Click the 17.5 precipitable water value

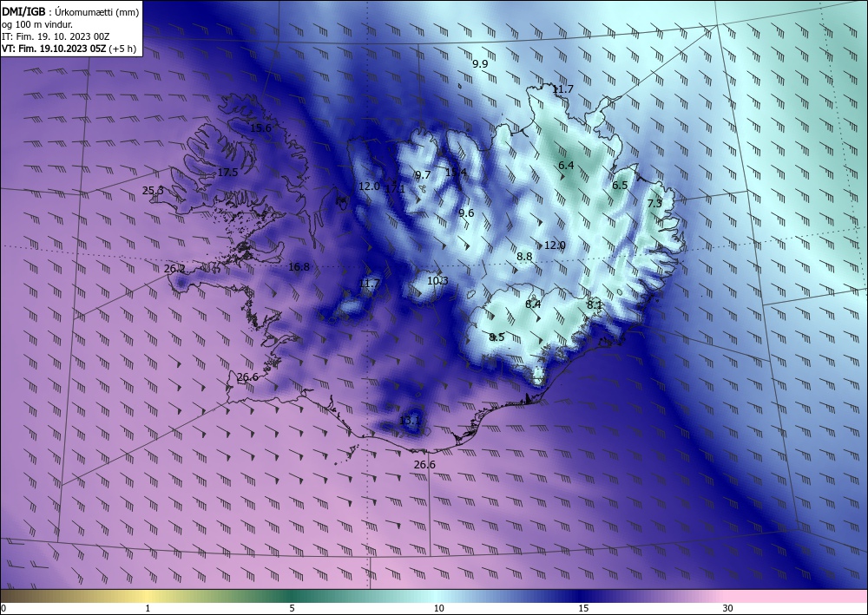point(227,172)
